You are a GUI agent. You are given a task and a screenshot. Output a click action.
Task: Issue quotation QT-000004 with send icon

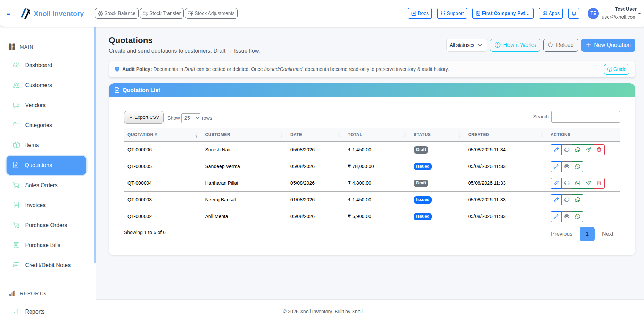tap(588, 183)
